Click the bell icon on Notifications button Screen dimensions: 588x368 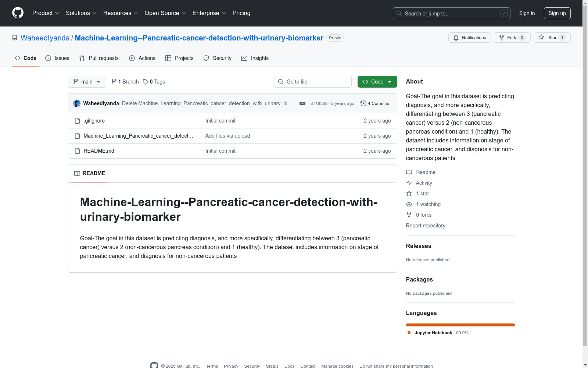[x=456, y=38]
